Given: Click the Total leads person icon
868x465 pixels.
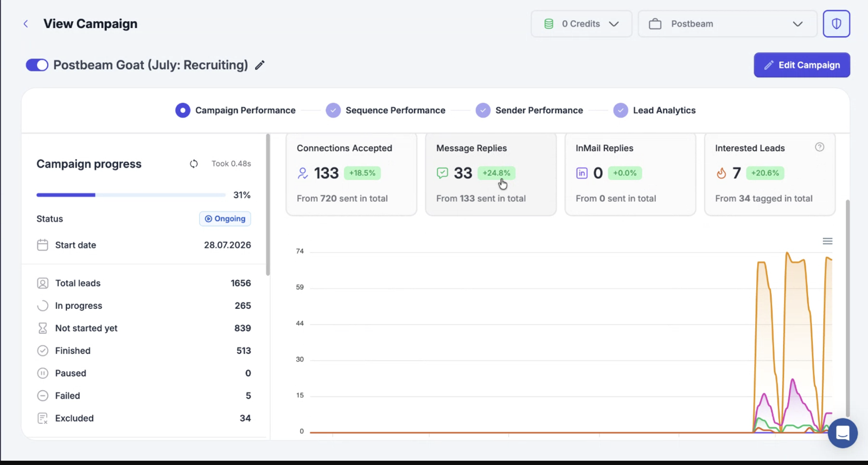Looking at the screenshot, I should (x=42, y=283).
